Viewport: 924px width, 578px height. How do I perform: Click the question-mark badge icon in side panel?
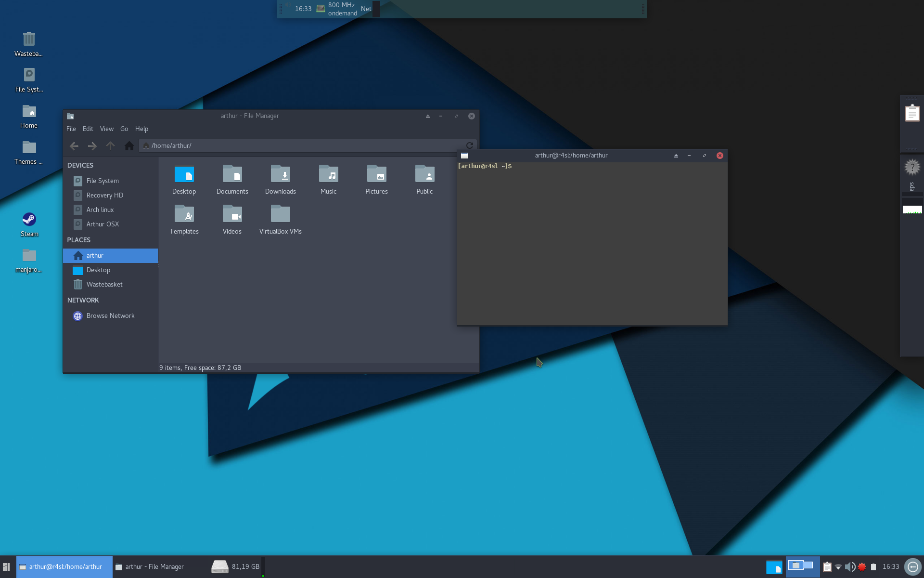click(x=912, y=167)
